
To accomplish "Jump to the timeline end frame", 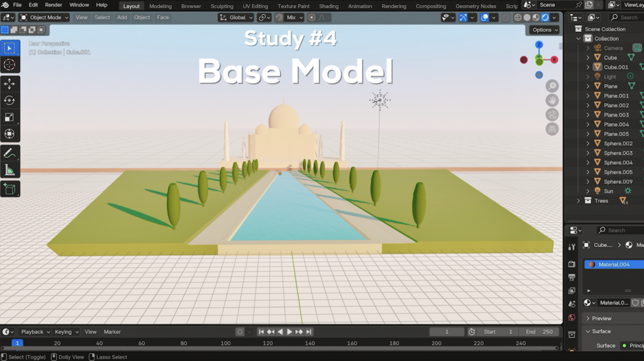I will pyautogui.click(x=309, y=332).
